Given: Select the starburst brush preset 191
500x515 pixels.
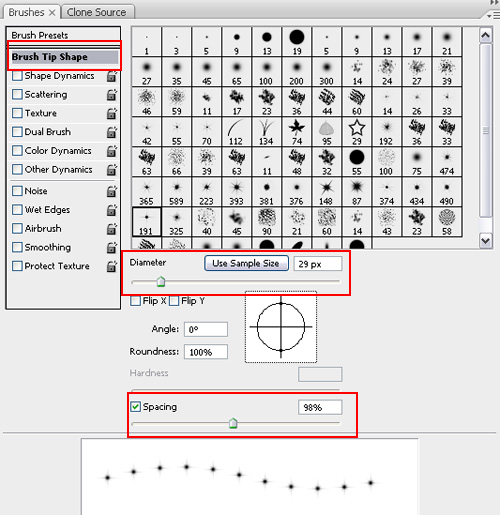Looking at the screenshot, I should [147, 222].
